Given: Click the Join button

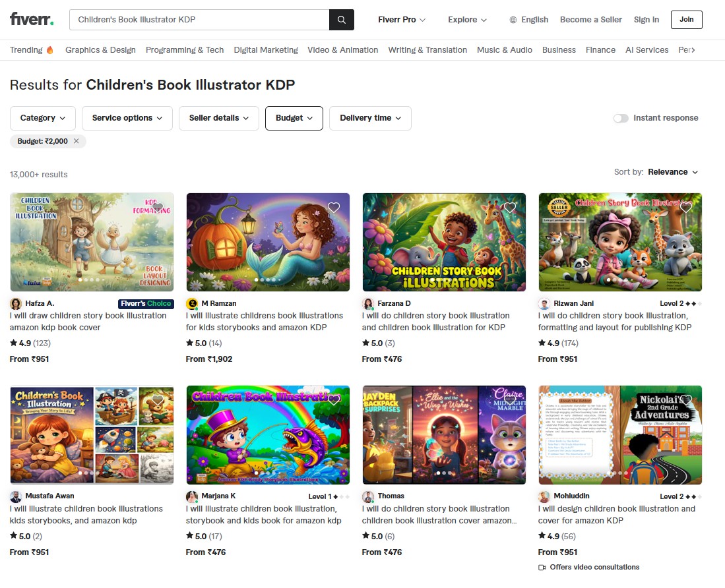Looking at the screenshot, I should coord(686,20).
